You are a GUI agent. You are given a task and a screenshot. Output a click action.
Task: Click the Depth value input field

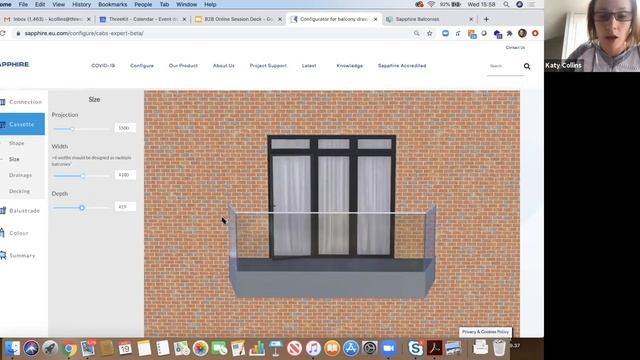pyautogui.click(x=124, y=207)
